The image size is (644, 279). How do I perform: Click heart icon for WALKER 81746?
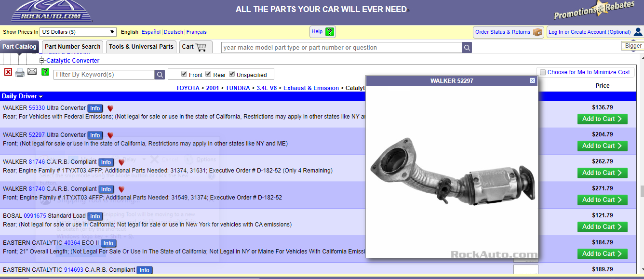click(x=121, y=162)
